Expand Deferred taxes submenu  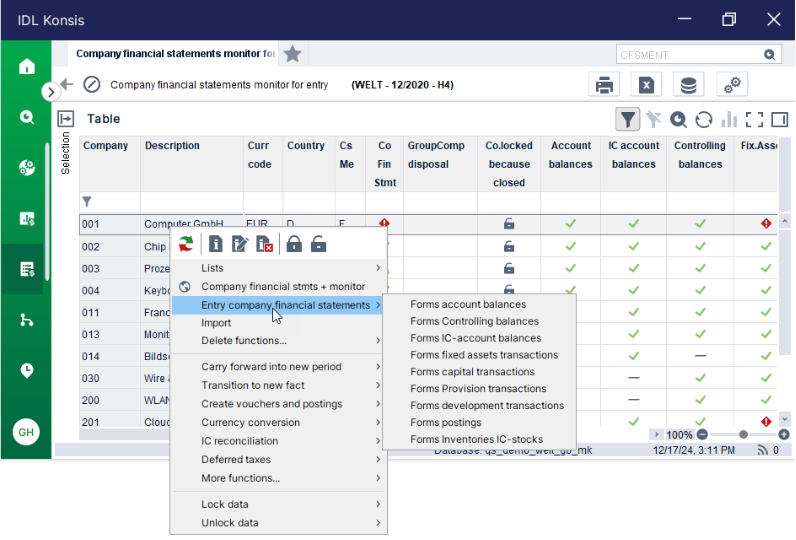tap(278, 460)
